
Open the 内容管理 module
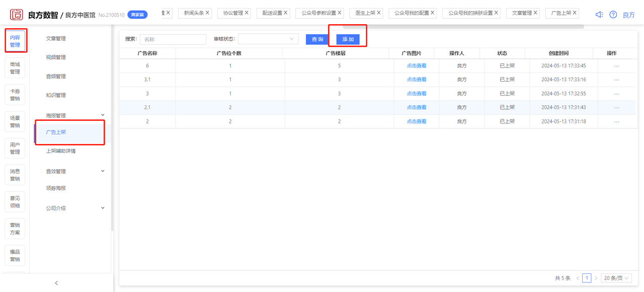tap(15, 41)
